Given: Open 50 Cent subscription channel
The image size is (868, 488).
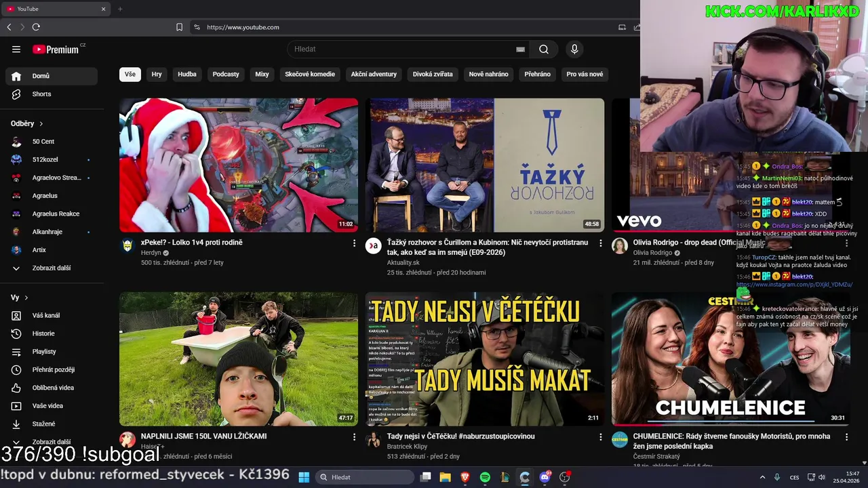Looking at the screenshot, I should click(x=52, y=142).
